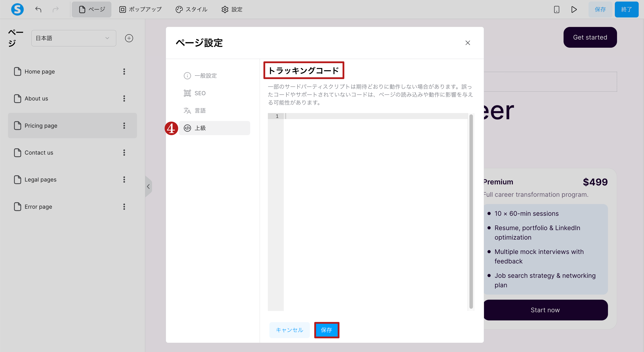Click the blue 保存 button in dialog
This screenshot has width=644, height=352.
pos(326,330)
